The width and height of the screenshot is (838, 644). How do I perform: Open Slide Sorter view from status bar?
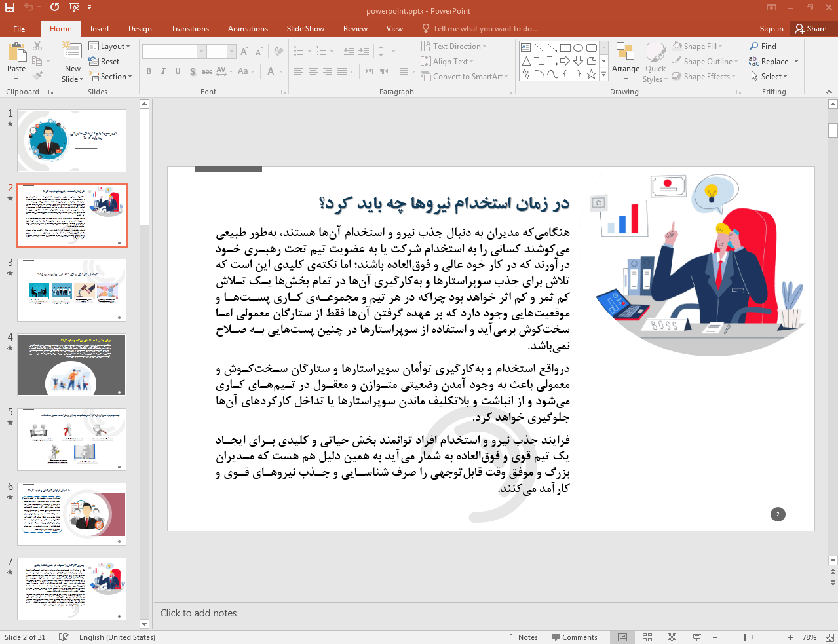pos(647,637)
